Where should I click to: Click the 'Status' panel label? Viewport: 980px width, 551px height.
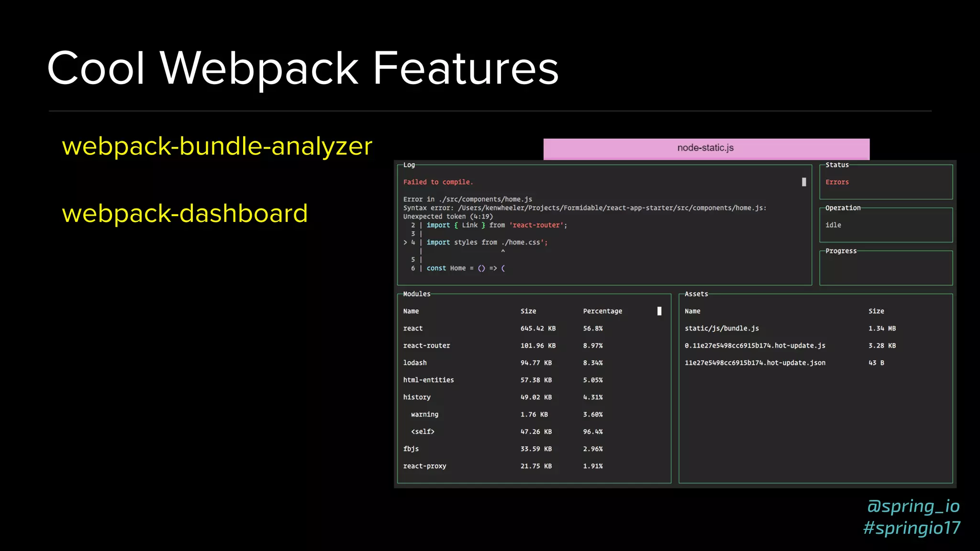[x=837, y=165]
